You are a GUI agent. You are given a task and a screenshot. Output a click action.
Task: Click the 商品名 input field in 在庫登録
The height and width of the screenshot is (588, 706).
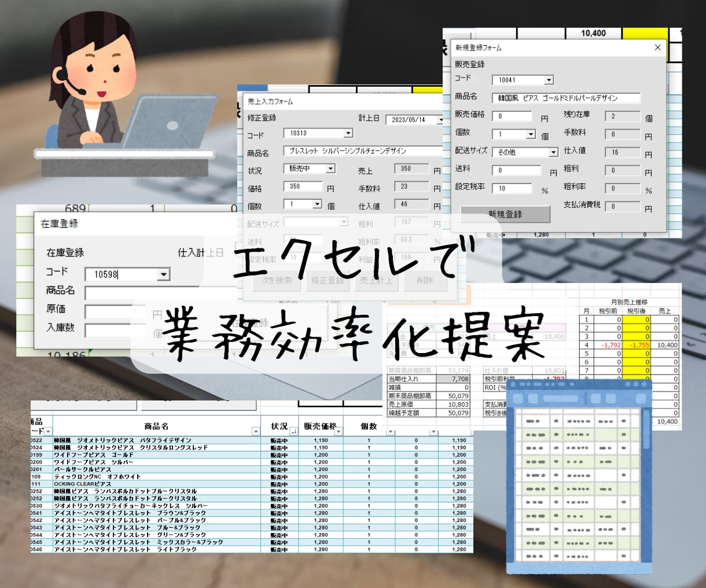tap(162, 292)
